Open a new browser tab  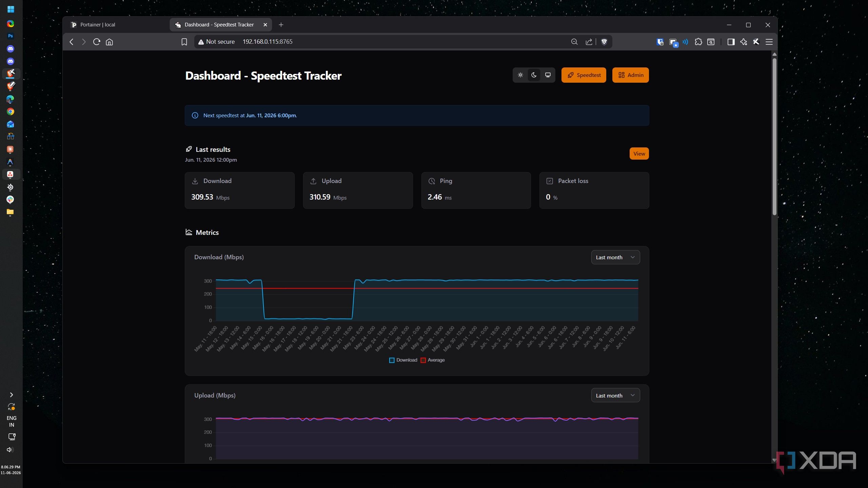pos(281,25)
